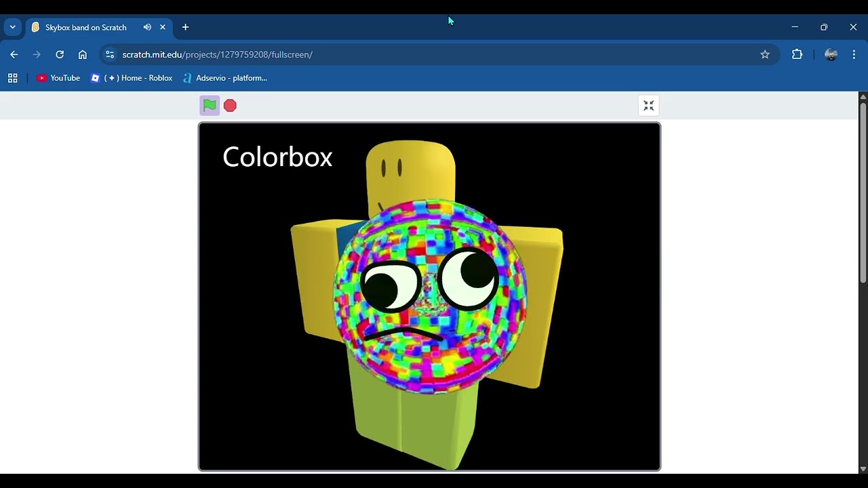
Task: Minimize the Chrome window
Action: click(x=795, y=27)
